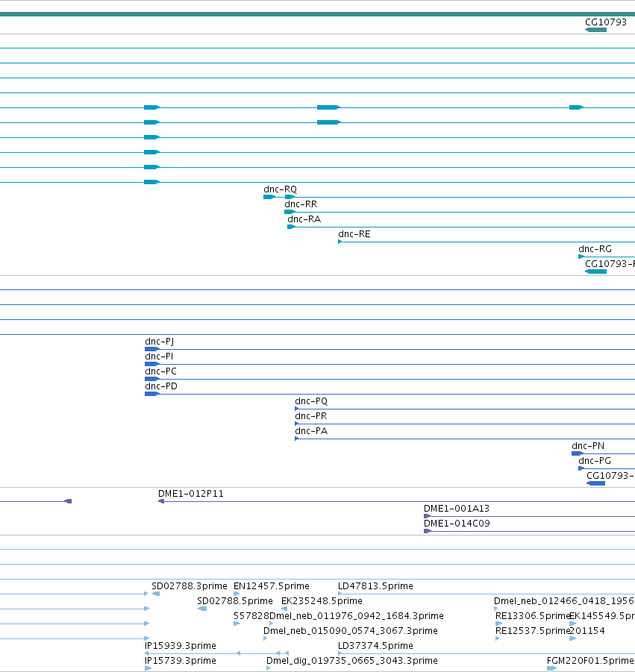Screen dimensions: 635x672
Task: Click the small arrow glyph under the dnc-RE label
Action: pos(340,242)
